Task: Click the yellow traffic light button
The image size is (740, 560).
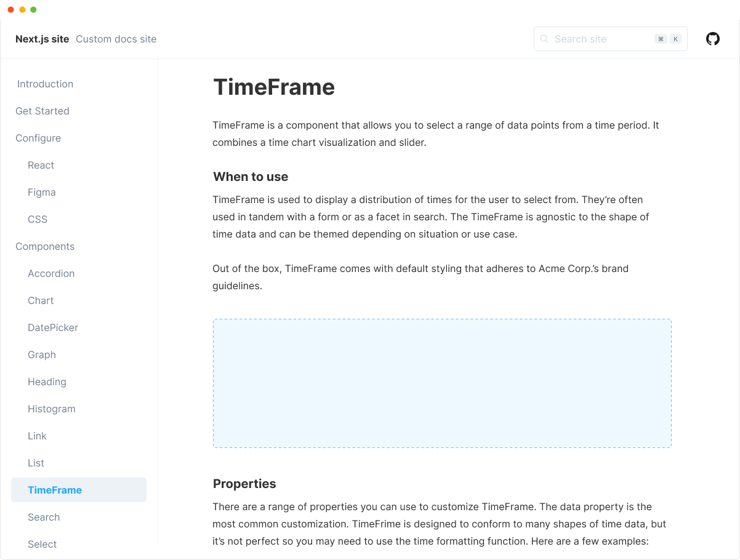Action: (x=23, y=9)
